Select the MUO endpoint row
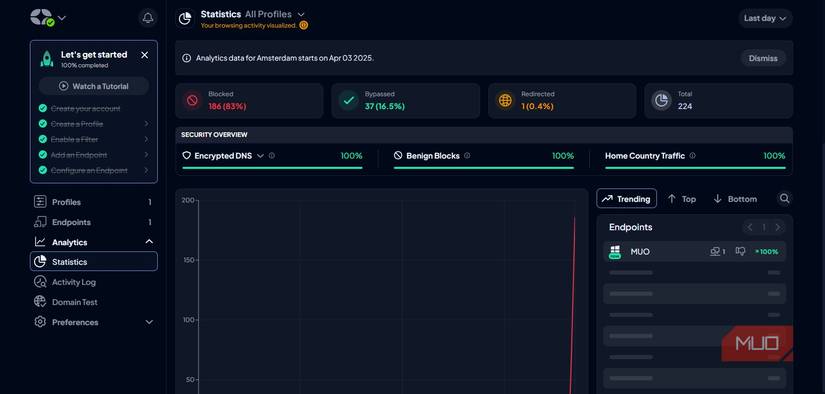This screenshot has width=825, height=394. pos(695,251)
